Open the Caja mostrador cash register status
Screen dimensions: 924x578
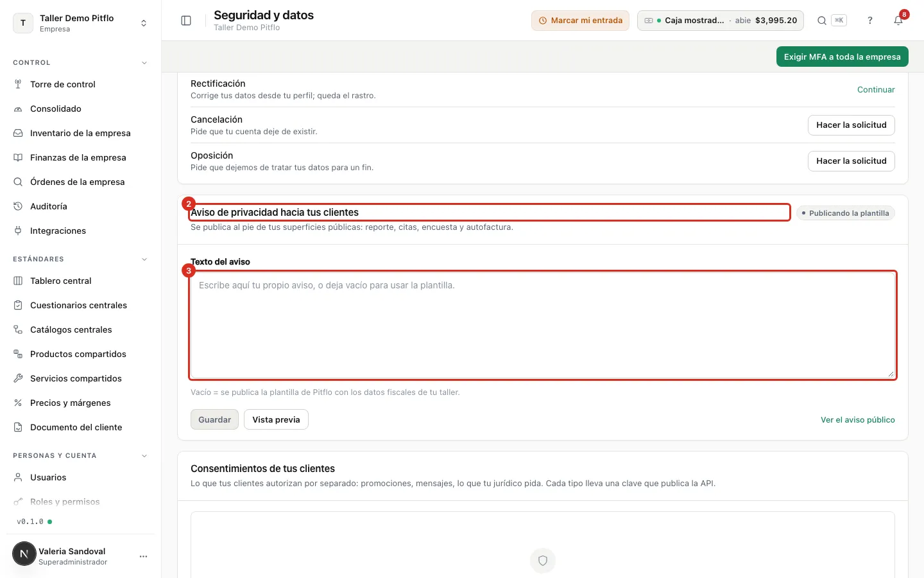tap(720, 21)
